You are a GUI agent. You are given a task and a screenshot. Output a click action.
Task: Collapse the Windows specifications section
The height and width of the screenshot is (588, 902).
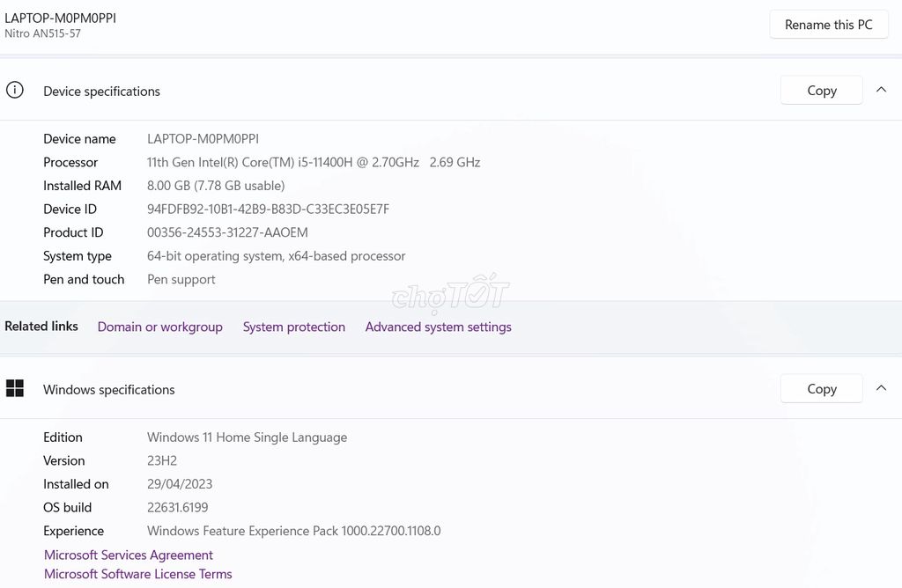(881, 387)
